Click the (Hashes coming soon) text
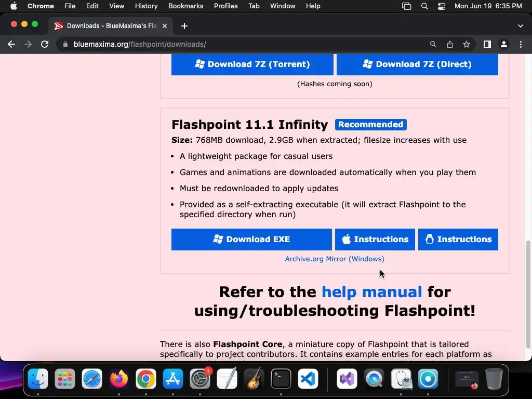Image resolution: width=532 pixels, height=399 pixels. tap(335, 84)
